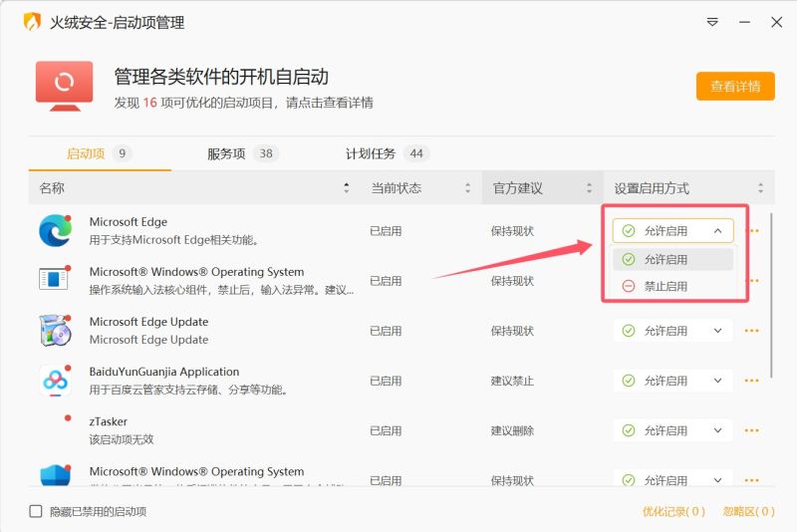This screenshot has height=532, width=797.
Task: Expand zTasker 允许启用 dropdown
Action: [673, 430]
